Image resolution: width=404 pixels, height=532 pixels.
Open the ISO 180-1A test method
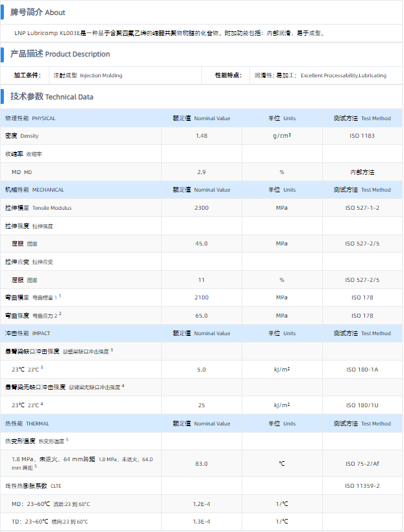click(x=362, y=369)
